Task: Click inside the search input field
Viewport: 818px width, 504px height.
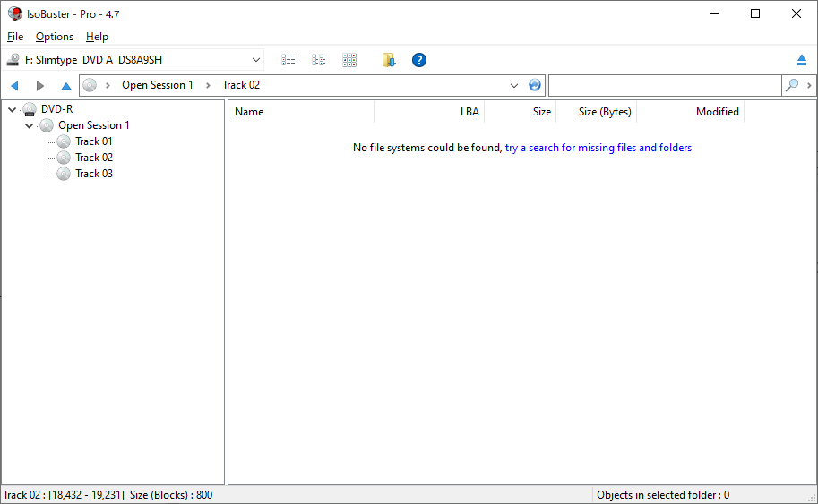Action: pos(665,85)
